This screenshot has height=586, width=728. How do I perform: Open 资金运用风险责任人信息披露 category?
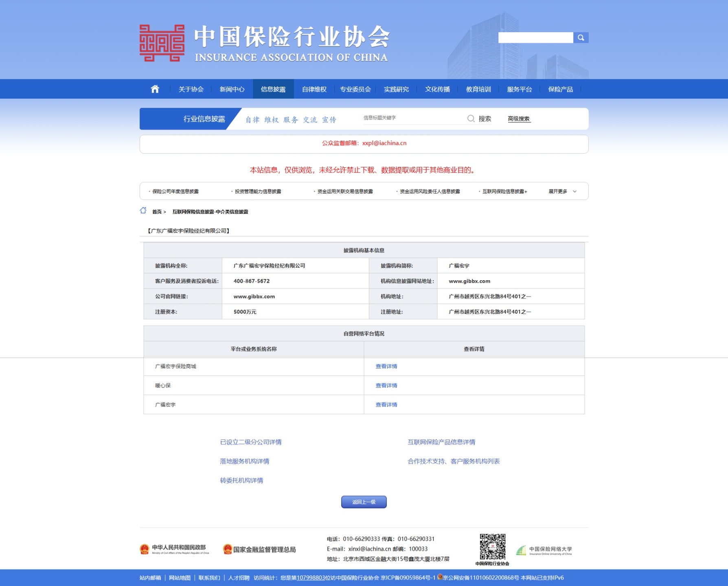(x=430, y=191)
